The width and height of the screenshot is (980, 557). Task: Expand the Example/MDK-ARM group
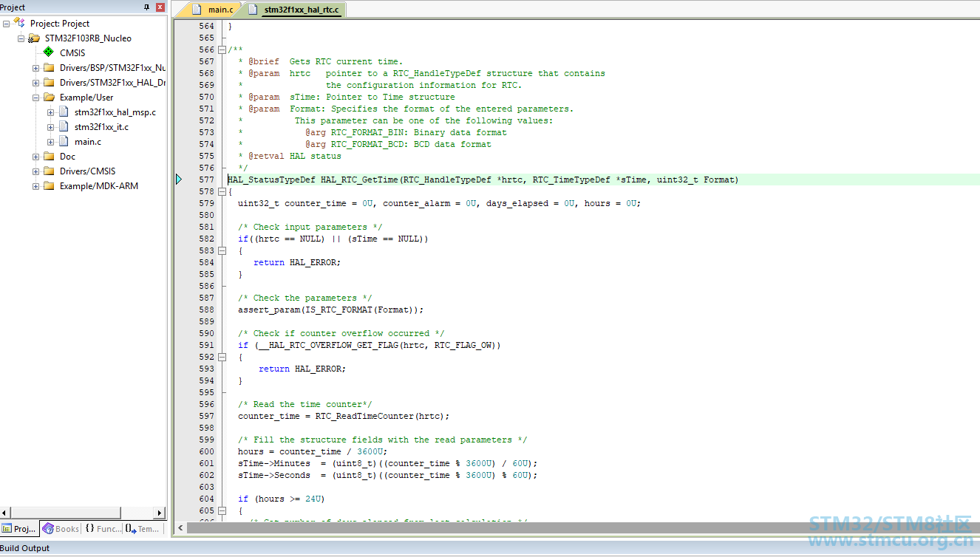click(35, 186)
